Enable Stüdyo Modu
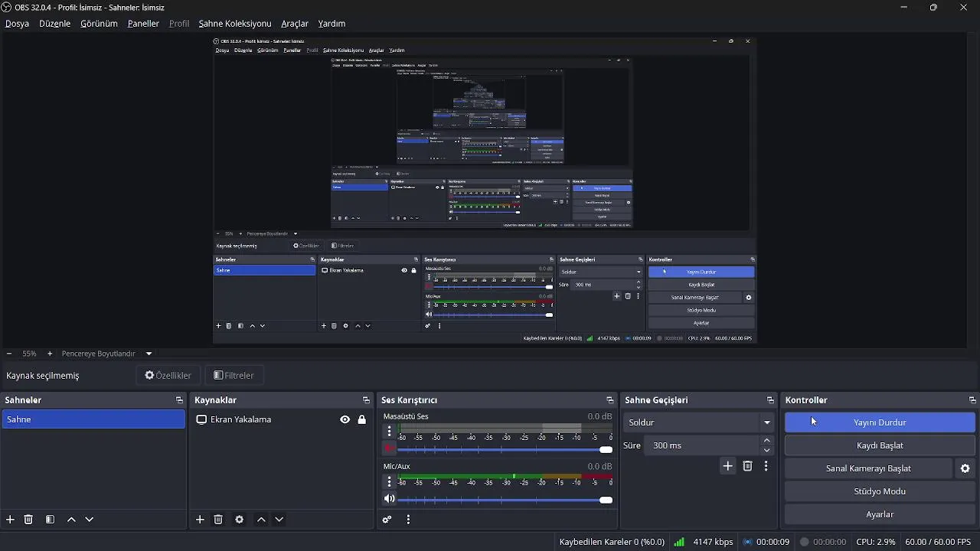The height and width of the screenshot is (551, 980). point(880,491)
